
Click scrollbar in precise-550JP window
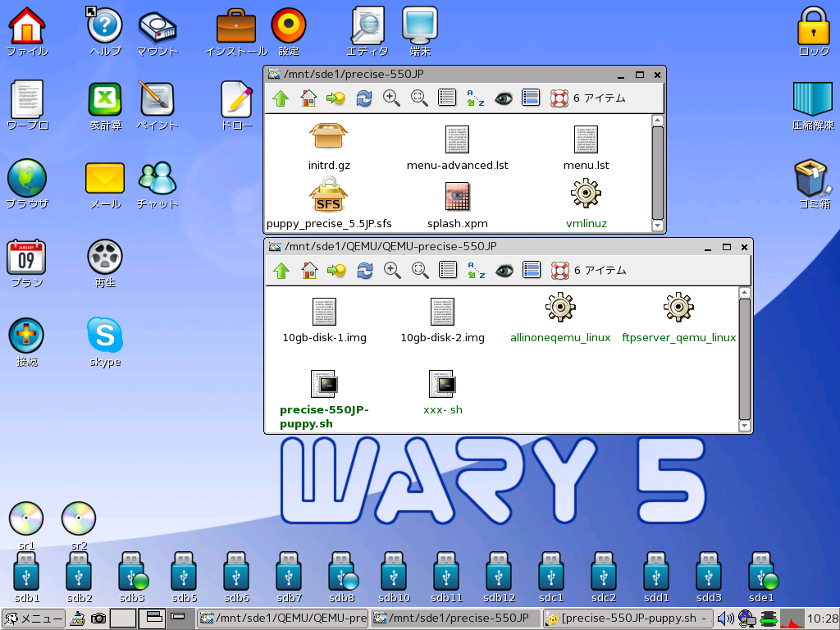[x=658, y=172]
